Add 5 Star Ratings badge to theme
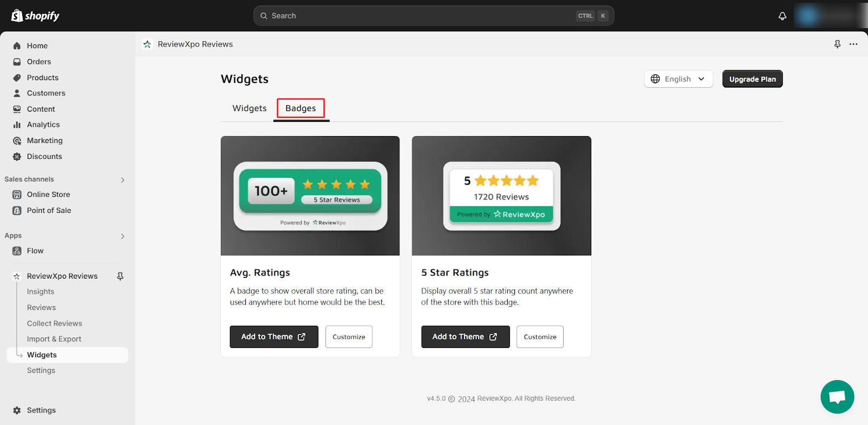The width and height of the screenshot is (868, 425). [x=465, y=337]
